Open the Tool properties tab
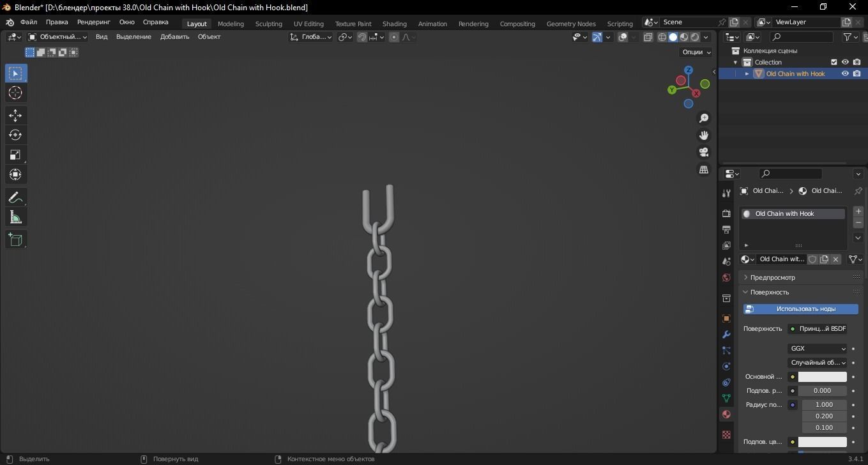The width and height of the screenshot is (868, 465). pyautogui.click(x=726, y=194)
